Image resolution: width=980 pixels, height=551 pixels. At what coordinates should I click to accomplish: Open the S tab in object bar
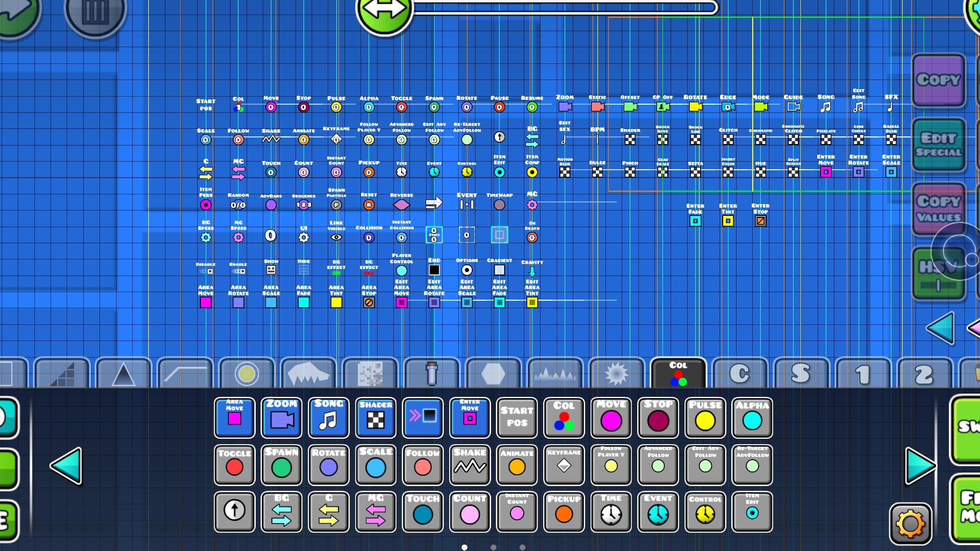point(801,373)
